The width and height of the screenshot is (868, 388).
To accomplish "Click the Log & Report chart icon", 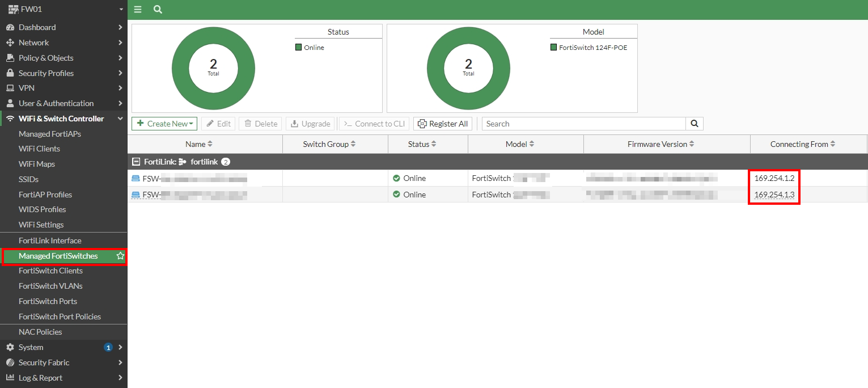I will pyautogui.click(x=10, y=378).
